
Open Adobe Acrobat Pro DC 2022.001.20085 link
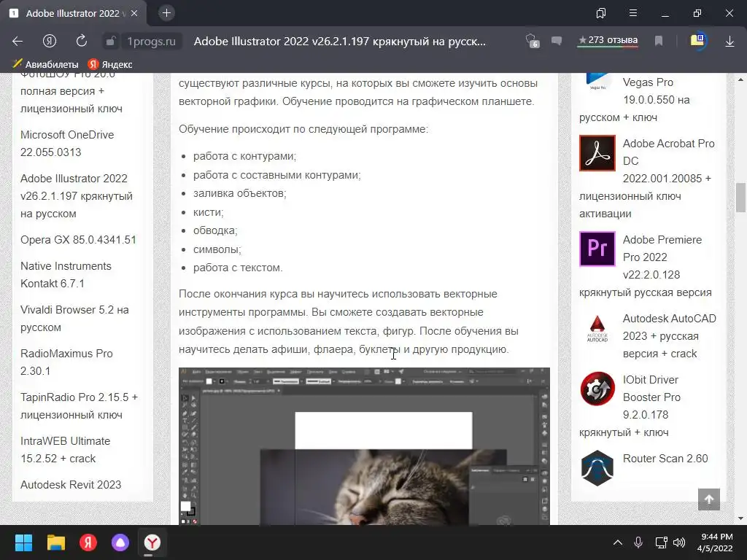(x=648, y=179)
